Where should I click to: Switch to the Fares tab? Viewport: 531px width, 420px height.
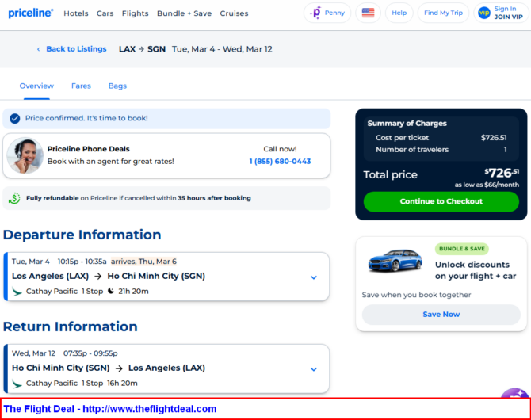(81, 86)
